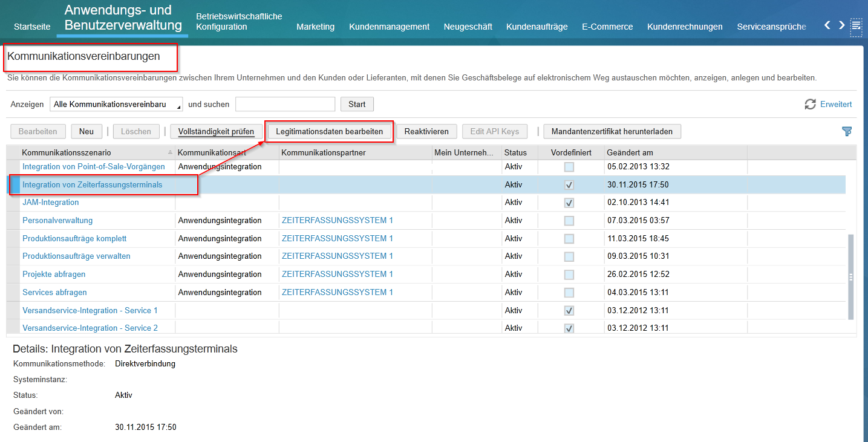Click sort indicator on Kommunikationsszenario column
The width and height of the screenshot is (868, 442).
[x=170, y=152]
